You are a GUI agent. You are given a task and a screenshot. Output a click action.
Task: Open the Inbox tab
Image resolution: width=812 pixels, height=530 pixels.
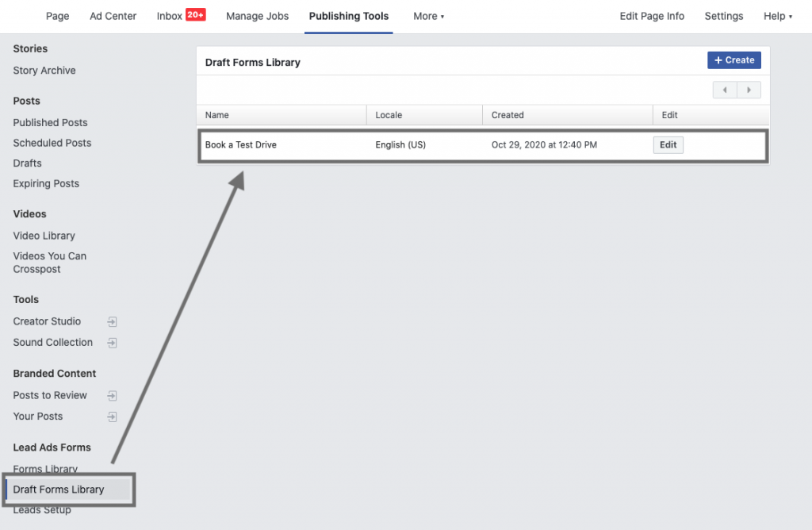pyautogui.click(x=170, y=16)
